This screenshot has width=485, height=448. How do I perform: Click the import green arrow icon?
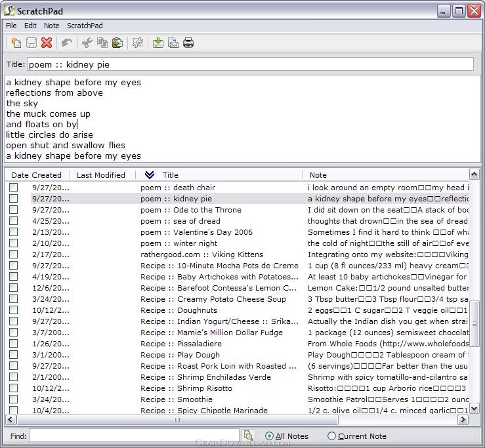point(158,43)
